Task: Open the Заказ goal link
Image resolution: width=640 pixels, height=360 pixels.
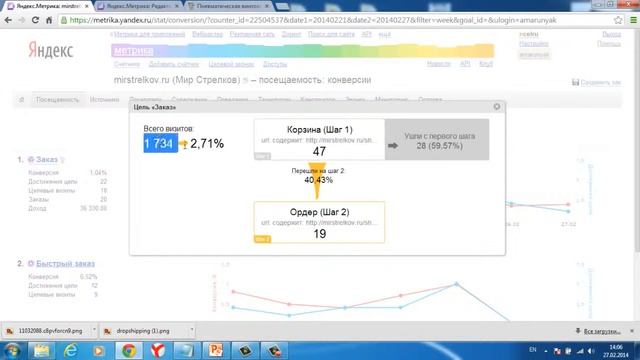Action: pyautogui.click(x=47, y=160)
